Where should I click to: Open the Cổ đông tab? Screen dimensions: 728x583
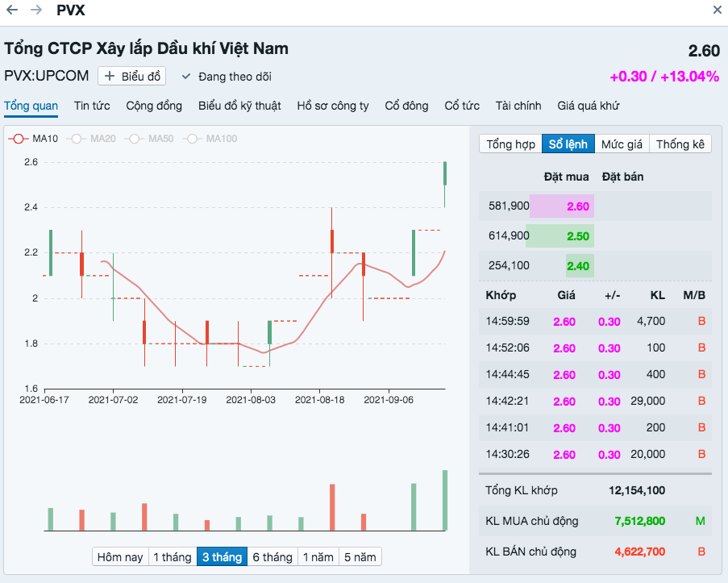tap(406, 106)
